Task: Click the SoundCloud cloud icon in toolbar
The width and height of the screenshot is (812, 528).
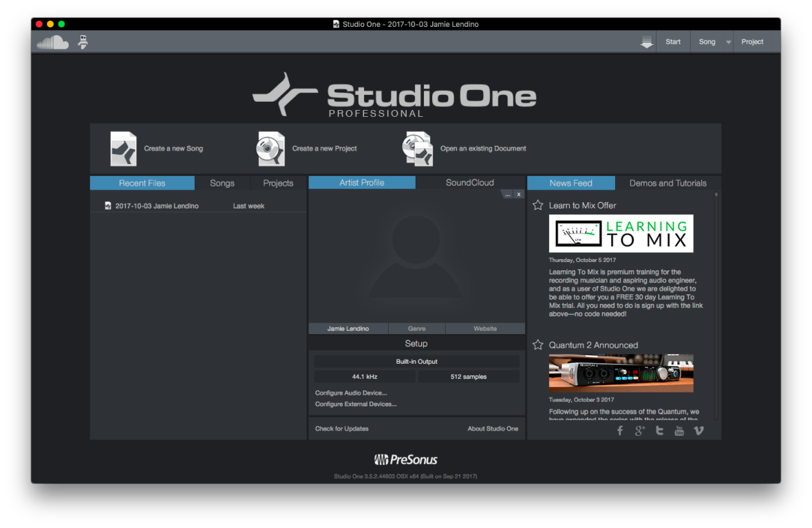Action: 52,43
